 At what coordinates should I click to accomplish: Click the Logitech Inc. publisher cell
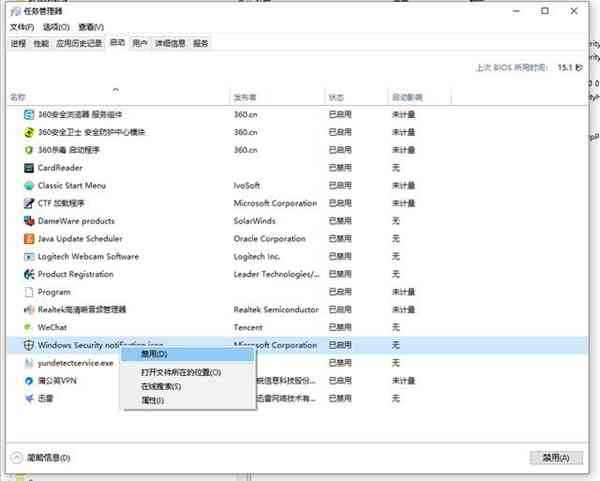pos(257,256)
